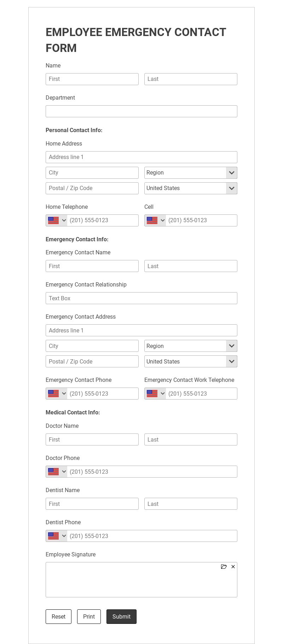This screenshot has width=283, height=644.
Task: Click the Cell phone US flag icon
Action: coord(152,220)
